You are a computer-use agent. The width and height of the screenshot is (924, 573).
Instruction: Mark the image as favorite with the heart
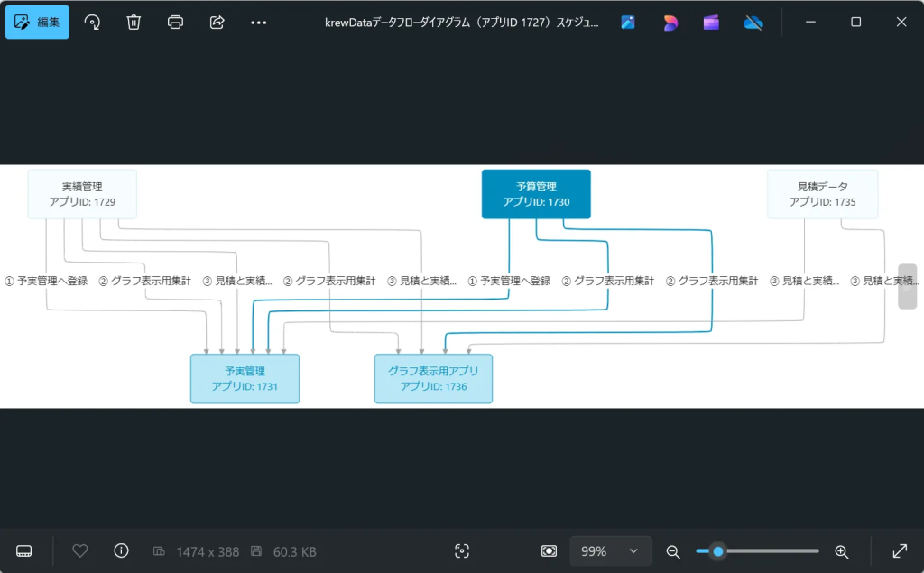(80, 551)
